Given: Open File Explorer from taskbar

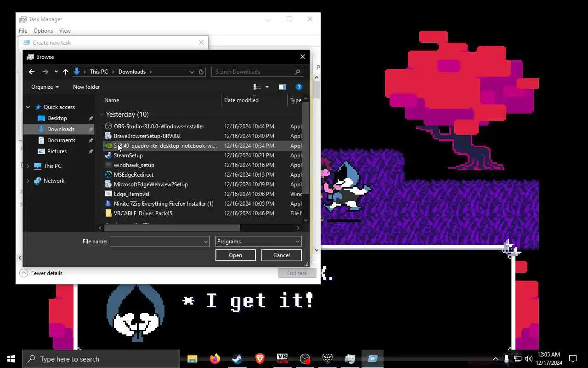Looking at the screenshot, I should [x=192, y=359].
